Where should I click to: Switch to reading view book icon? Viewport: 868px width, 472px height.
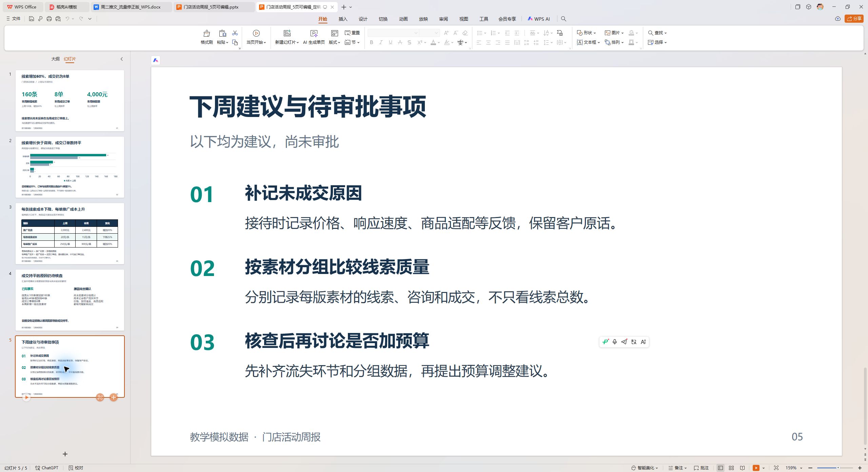tap(743, 468)
